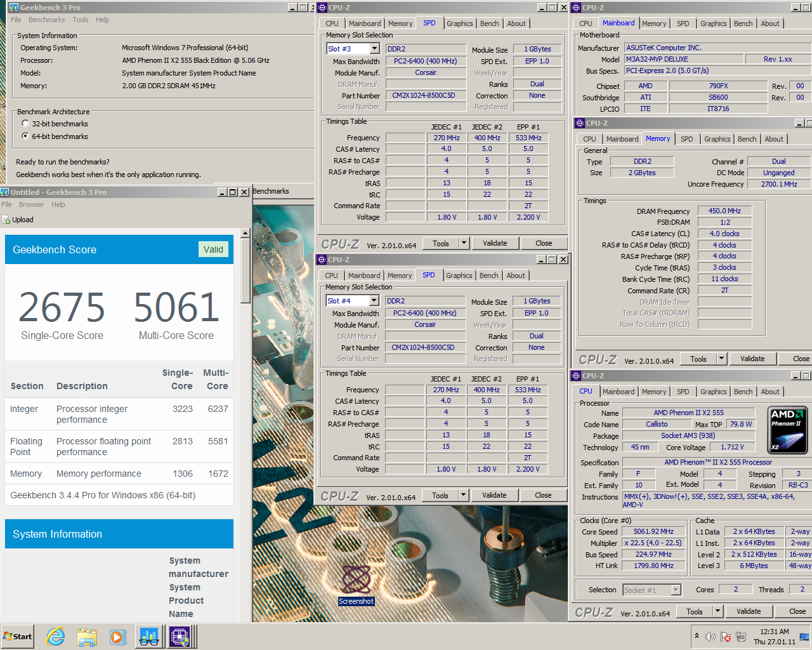
Task: Switch to Geekbench via its taskbar icon
Action: [149, 637]
